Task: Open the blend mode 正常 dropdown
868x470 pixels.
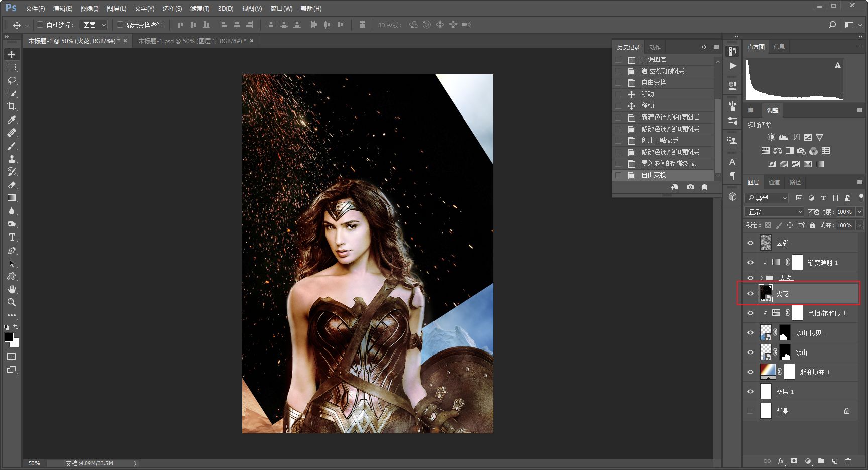Action: click(x=775, y=212)
